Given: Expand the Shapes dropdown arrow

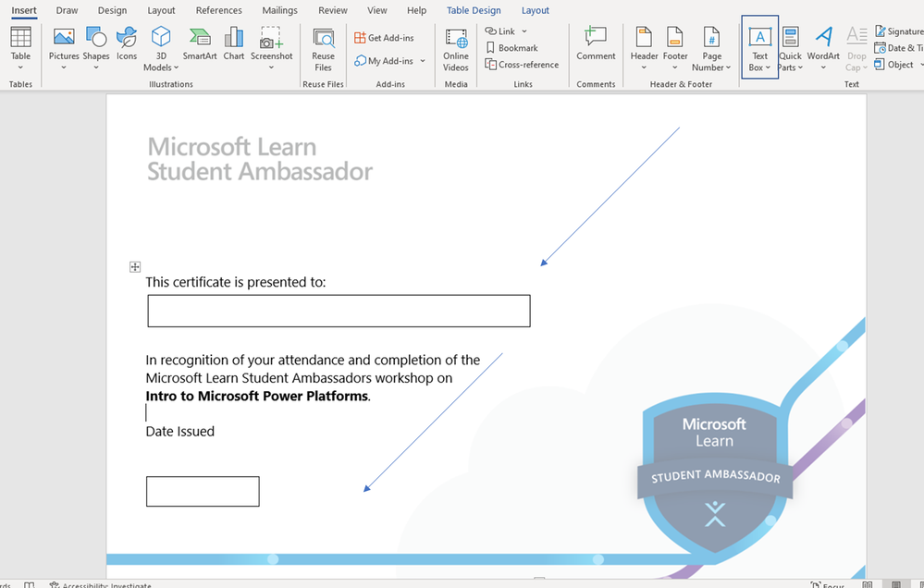Looking at the screenshot, I should pos(95,67).
